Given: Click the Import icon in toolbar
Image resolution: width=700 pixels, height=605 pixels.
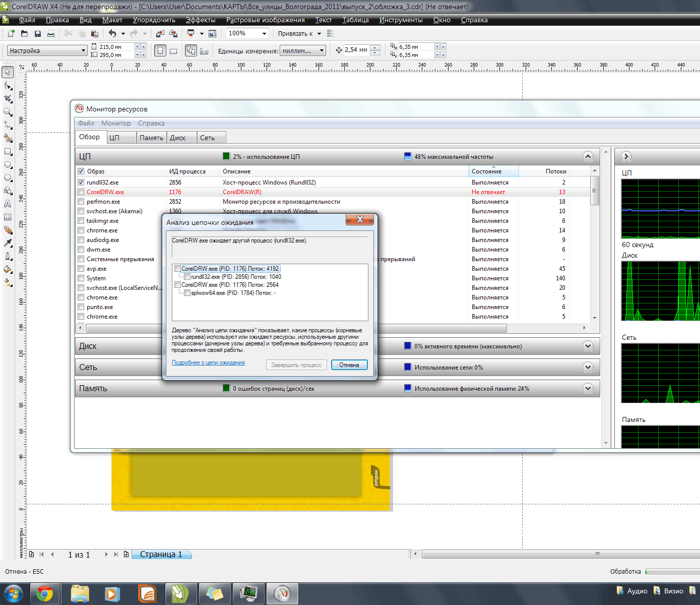Looking at the screenshot, I should pos(160,33).
